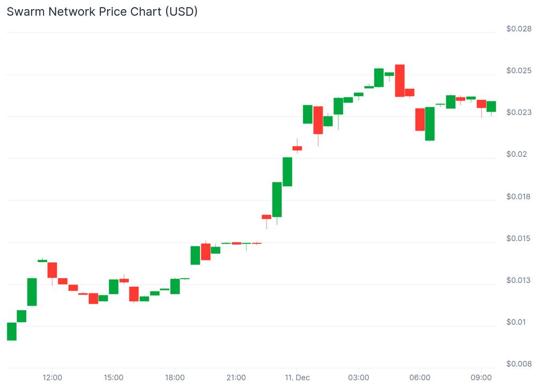Select the 11. Dec date label
The height and width of the screenshot is (392, 537).
point(297,378)
